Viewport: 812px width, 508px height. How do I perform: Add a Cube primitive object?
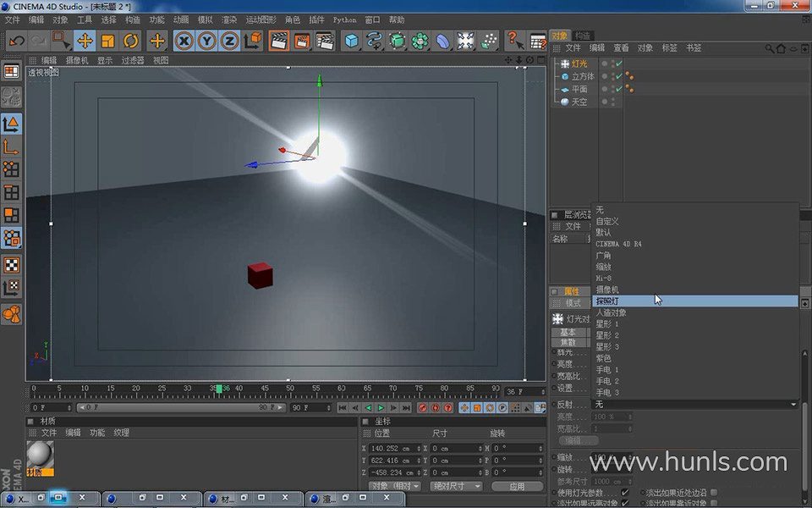tap(352, 41)
